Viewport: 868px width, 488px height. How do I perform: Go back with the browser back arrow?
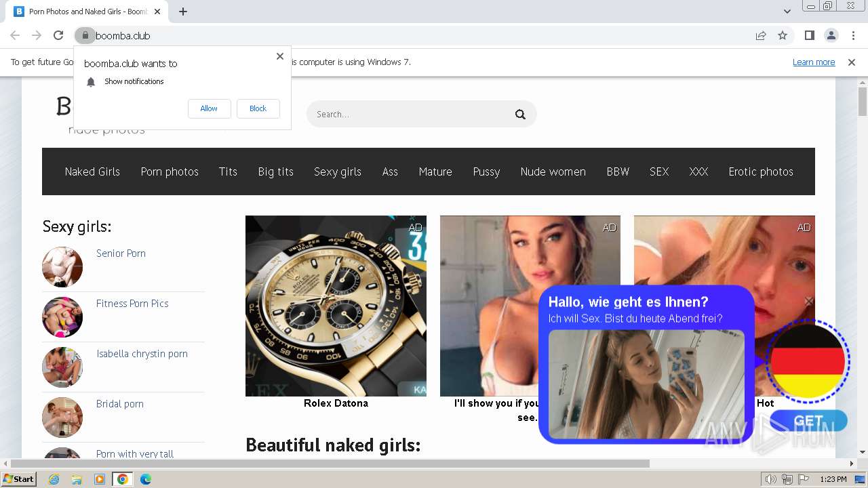tap(15, 35)
